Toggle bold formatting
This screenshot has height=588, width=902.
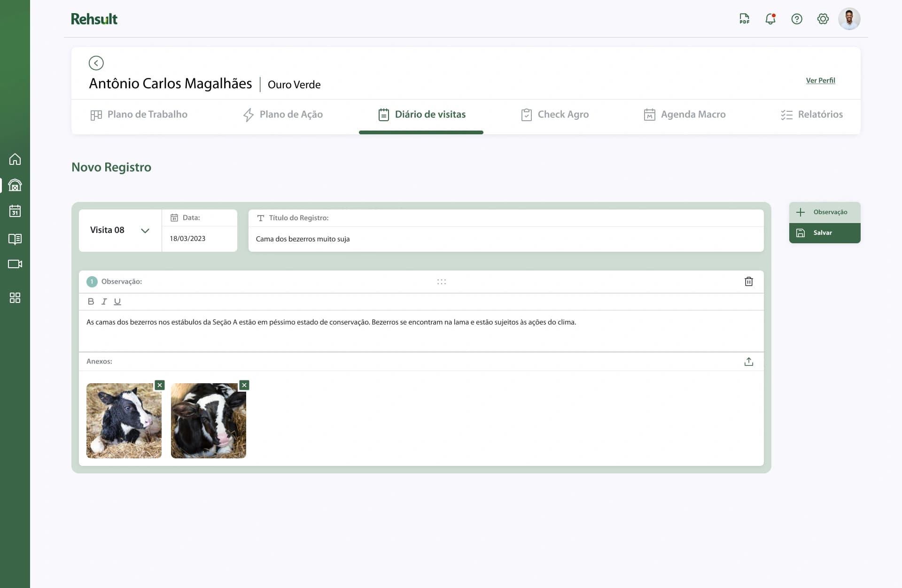point(91,302)
